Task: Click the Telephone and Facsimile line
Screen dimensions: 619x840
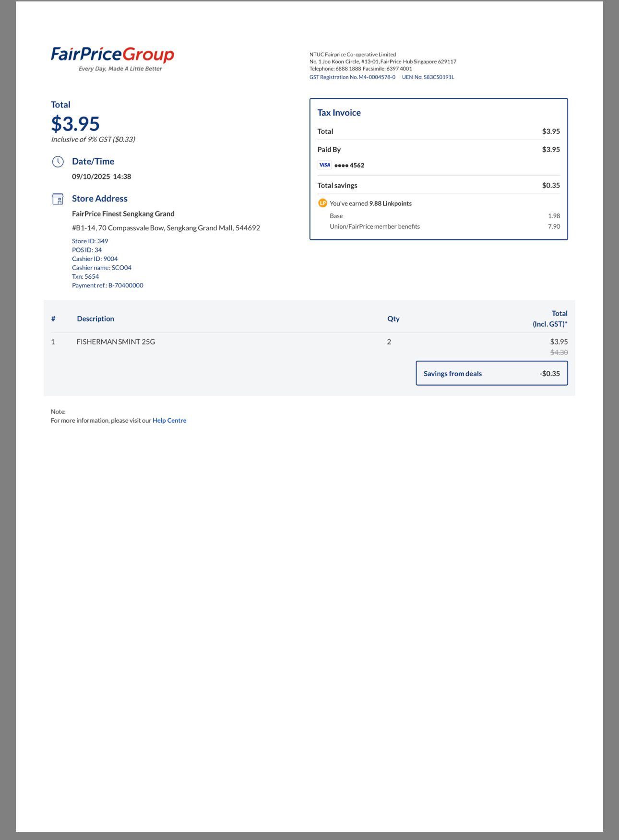Action: [x=361, y=69]
